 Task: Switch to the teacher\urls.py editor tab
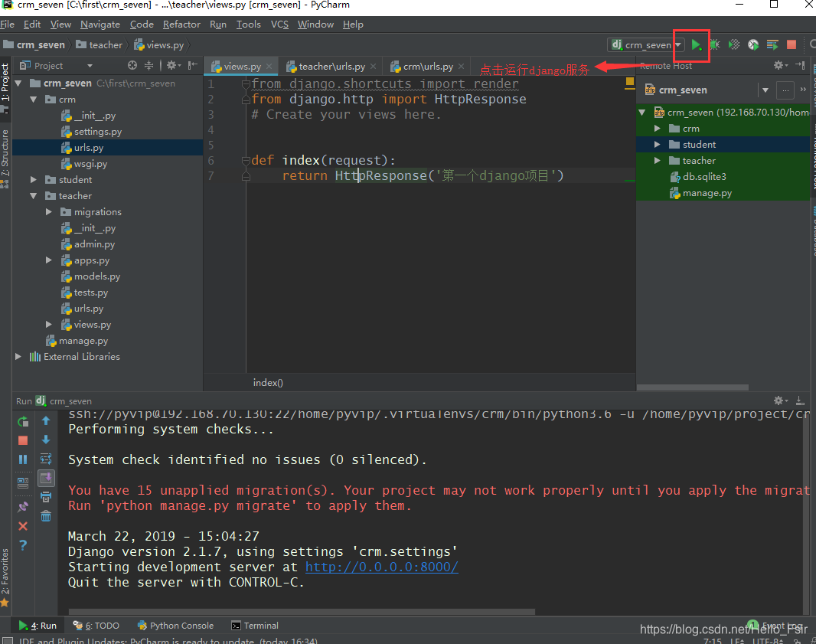[x=331, y=67]
